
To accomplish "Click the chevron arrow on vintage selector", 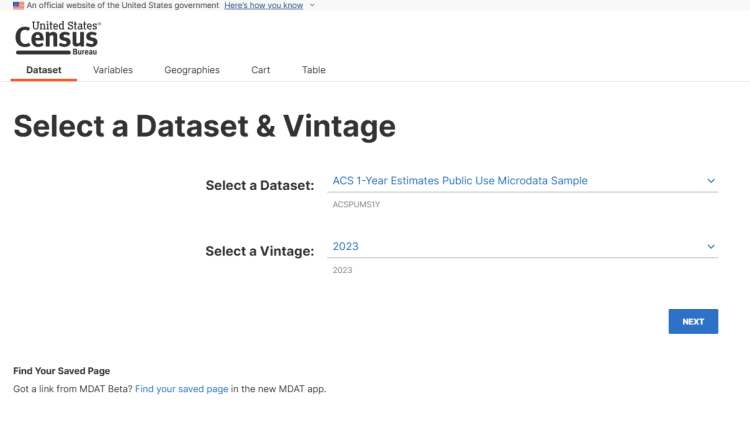I will point(711,246).
